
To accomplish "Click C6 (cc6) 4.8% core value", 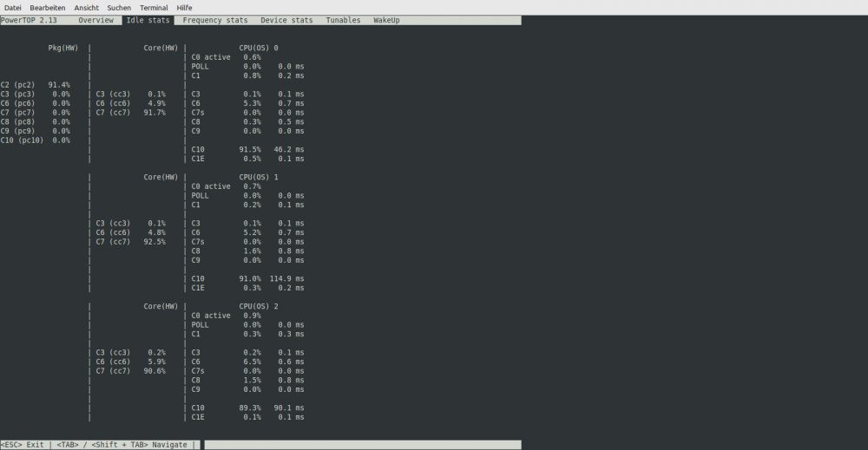I will tap(131, 232).
